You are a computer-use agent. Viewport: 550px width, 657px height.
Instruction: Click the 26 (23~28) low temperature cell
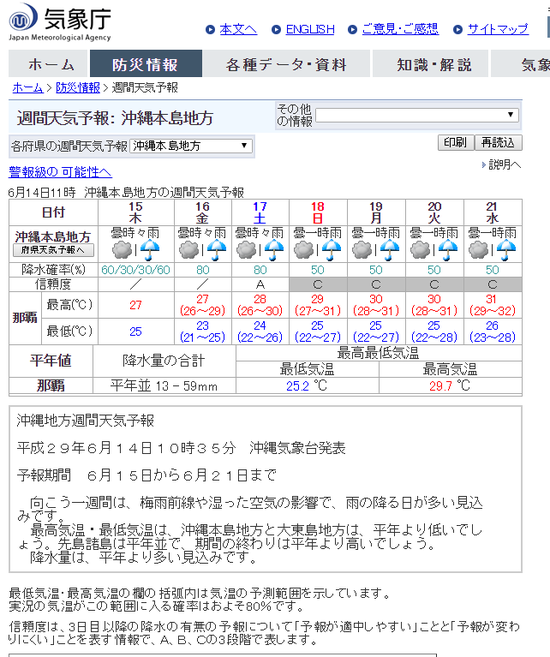(492, 332)
